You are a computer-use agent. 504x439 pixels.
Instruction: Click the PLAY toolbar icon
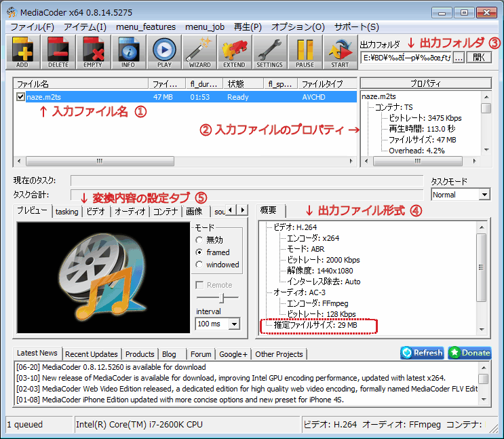pos(163,52)
